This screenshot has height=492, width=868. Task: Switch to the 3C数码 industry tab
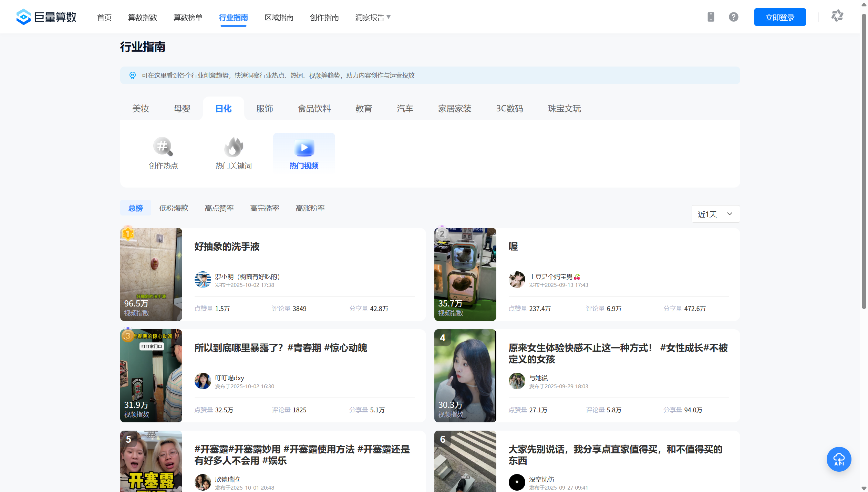[x=509, y=109]
